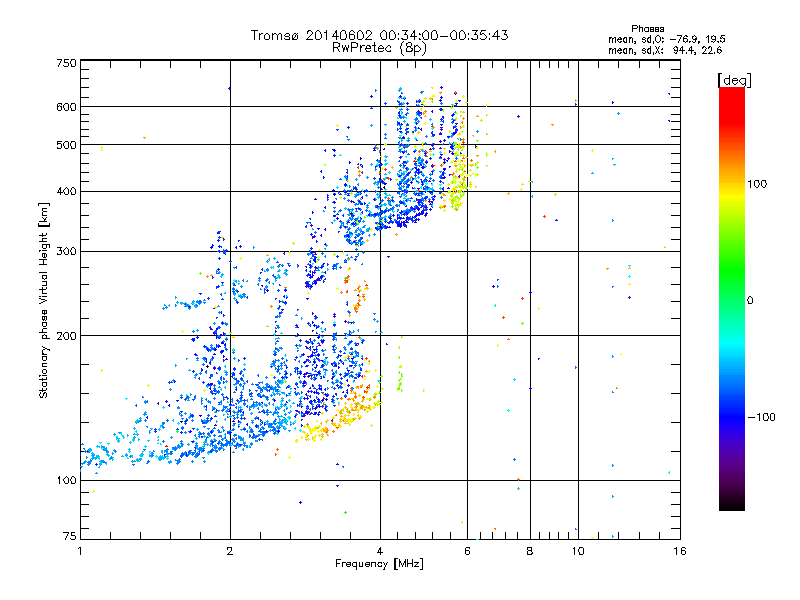800x600 pixels.
Task: Click the y-axis tick label '750'
Action: (67, 63)
